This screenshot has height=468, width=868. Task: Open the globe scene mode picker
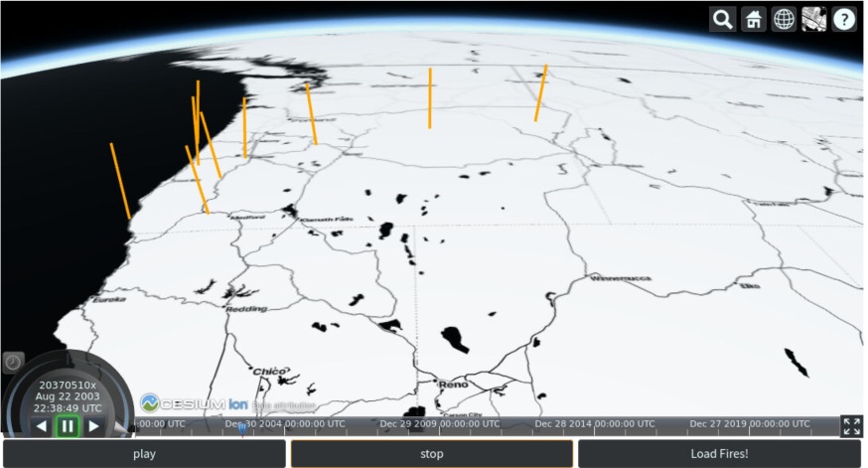[x=784, y=19]
